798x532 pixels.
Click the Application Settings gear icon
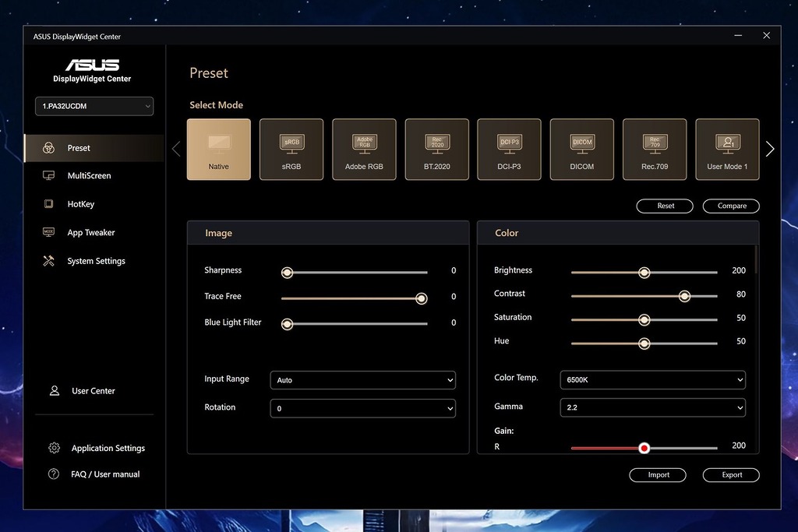[x=54, y=448]
